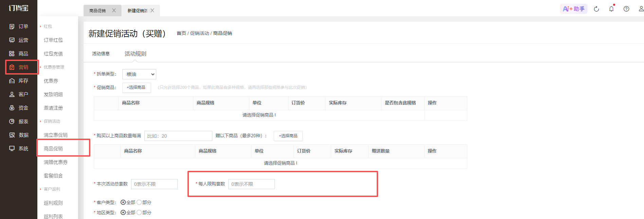Click +选择商品 for gift products
The width and height of the screenshot is (644, 219).
288,136
